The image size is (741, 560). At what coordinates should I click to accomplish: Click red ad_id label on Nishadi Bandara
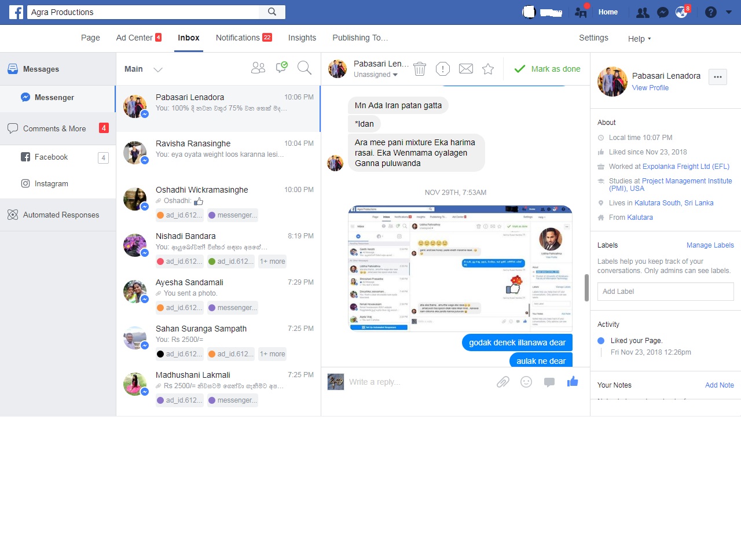pos(179,261)
